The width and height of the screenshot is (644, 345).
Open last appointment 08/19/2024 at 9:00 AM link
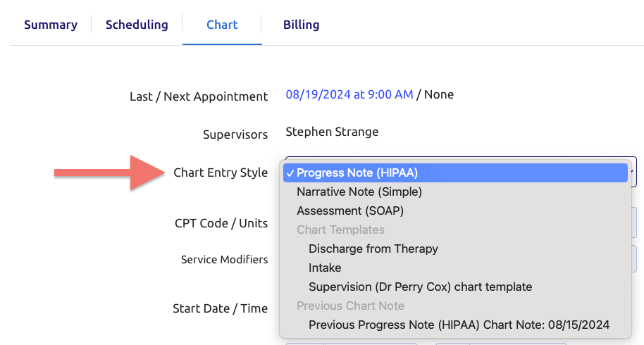(x=349, y=94)
